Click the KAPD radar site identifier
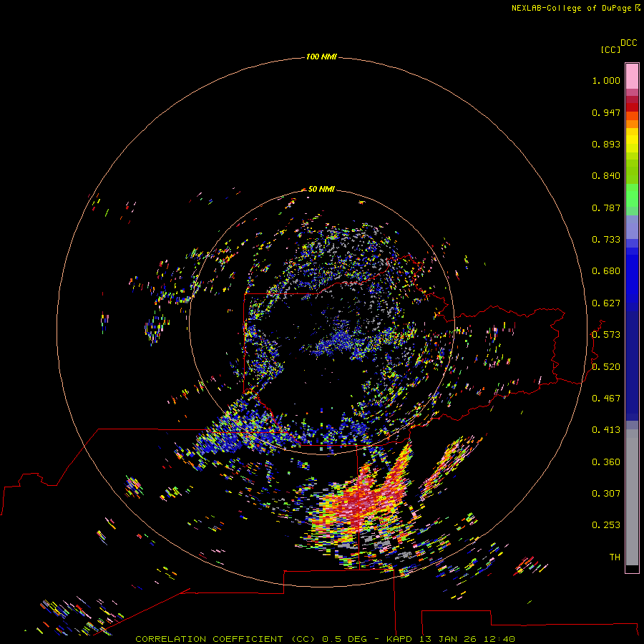The height and width of the screenshot is (644, 644). (399, 639)
